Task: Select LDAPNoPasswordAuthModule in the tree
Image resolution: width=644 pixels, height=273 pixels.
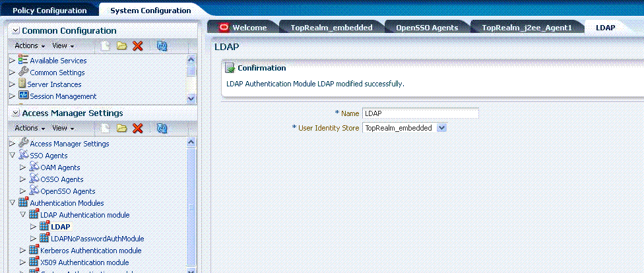Action: pos(98,239)
